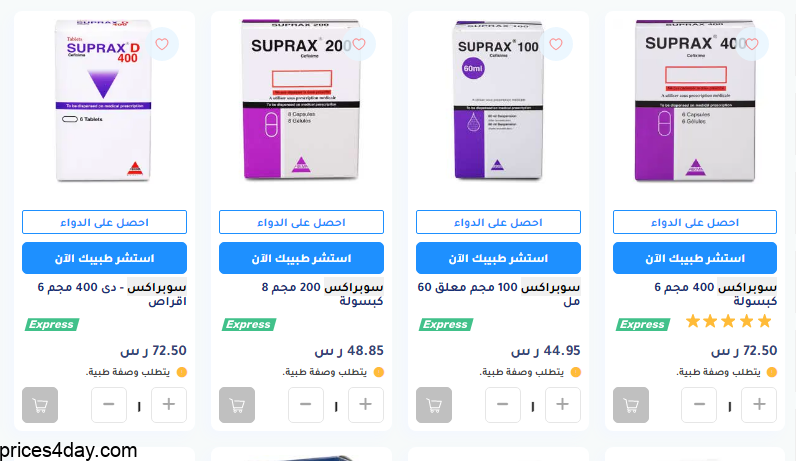Click heart icon on Suprax 200 card
796x461 pixels.
pyautogui.click(x=359, y=44)
